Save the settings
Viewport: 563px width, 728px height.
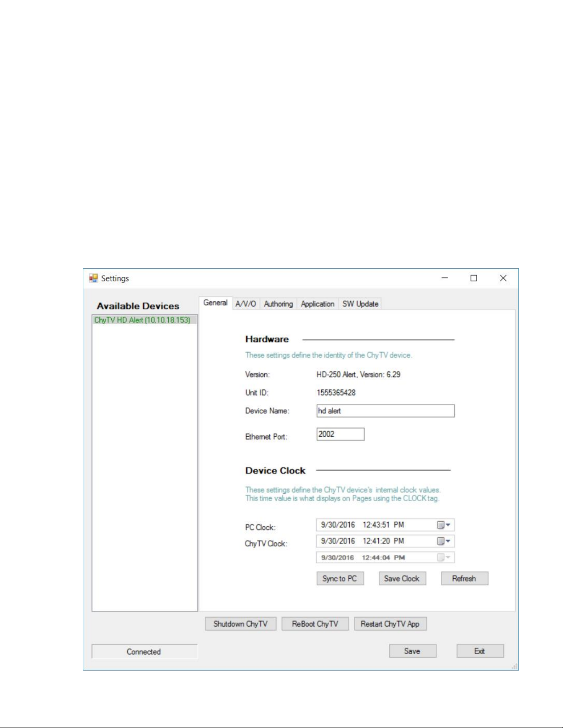(x=413, y=651)
